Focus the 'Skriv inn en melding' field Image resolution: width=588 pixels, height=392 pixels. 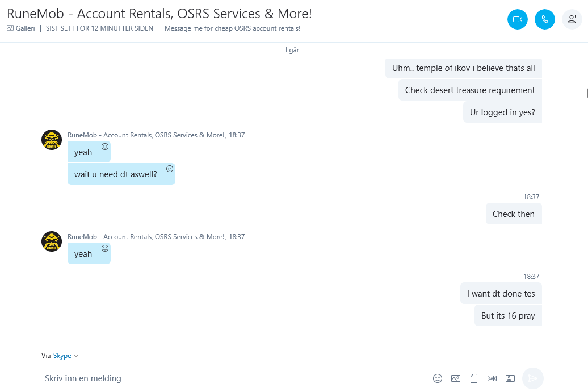click(236, 378)
